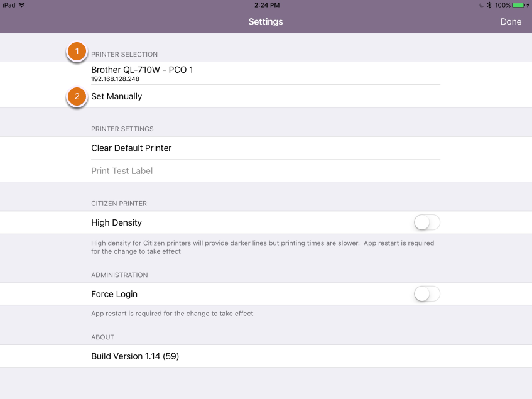Viewport: 532px width, 399px height.
Task: Tap Done to close Settings
Action: 511,22
